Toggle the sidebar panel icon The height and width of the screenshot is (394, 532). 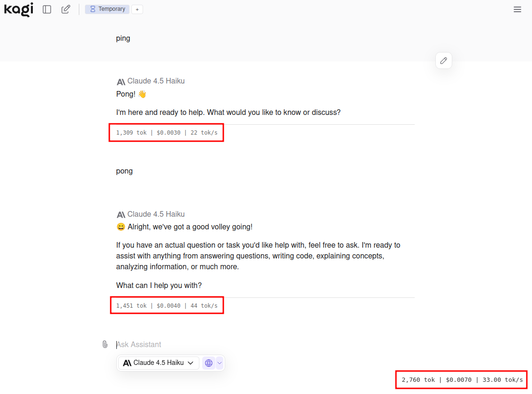tap(47, 9)
